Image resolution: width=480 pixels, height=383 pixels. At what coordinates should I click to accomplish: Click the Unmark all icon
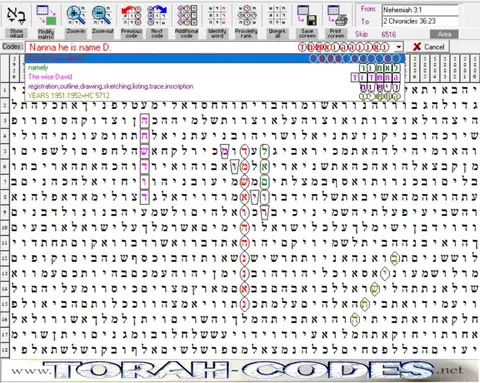pos(277,15)
